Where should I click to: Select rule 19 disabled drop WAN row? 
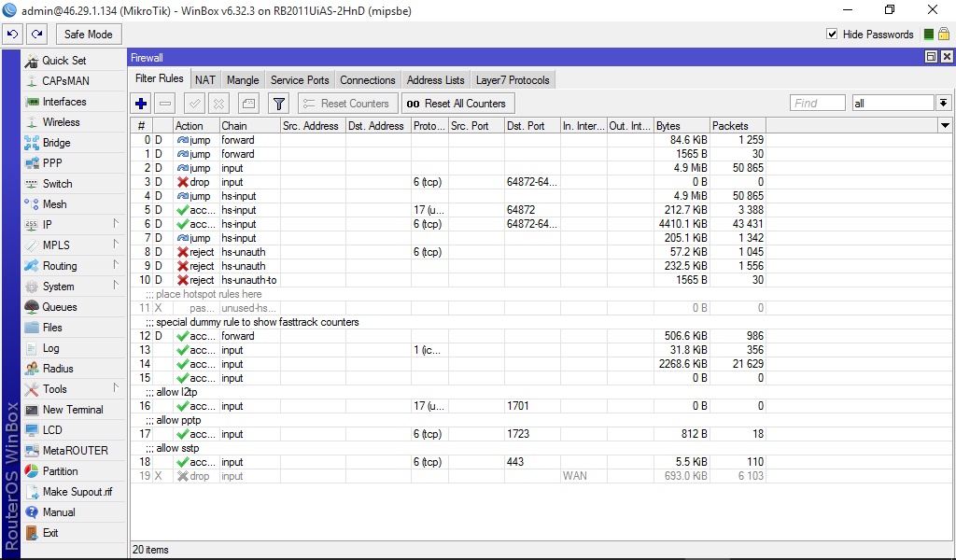tap(448, 476)
